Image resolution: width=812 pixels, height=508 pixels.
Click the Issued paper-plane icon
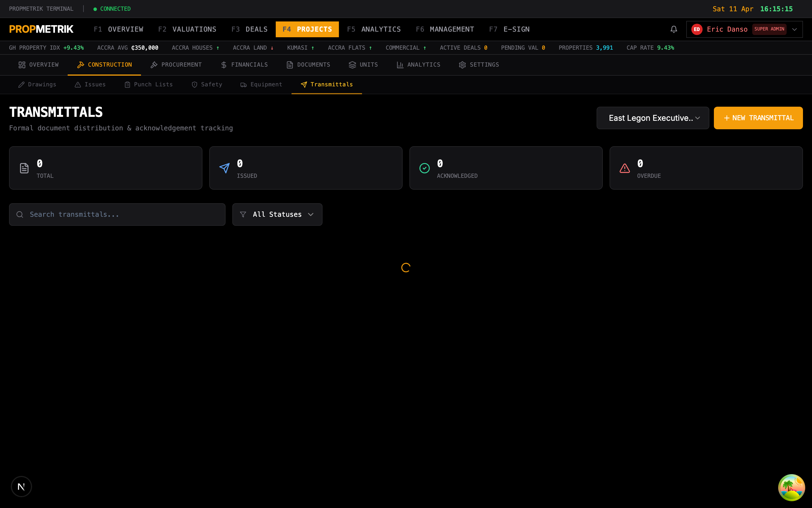point(224,168)
